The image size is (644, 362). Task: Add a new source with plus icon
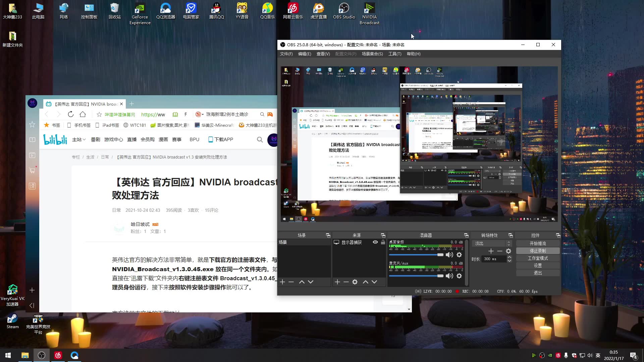[337, 282]
